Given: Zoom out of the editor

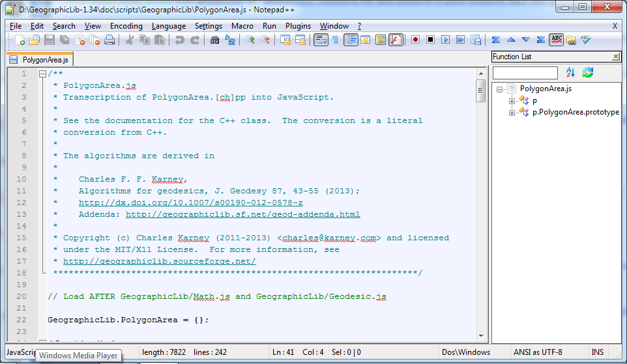Looking at the screenshot, I should click(265, 40).
